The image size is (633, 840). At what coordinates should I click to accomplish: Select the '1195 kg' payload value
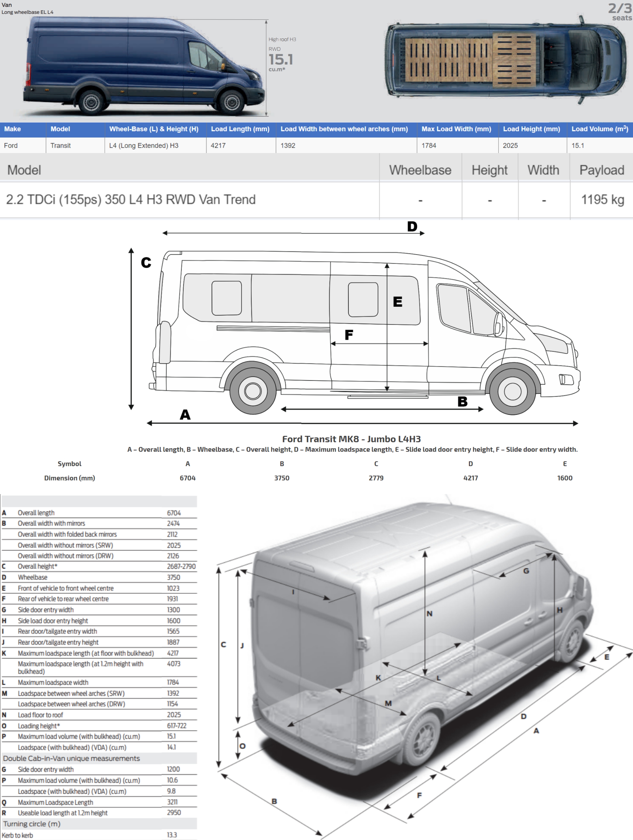(x=602, y=200)
